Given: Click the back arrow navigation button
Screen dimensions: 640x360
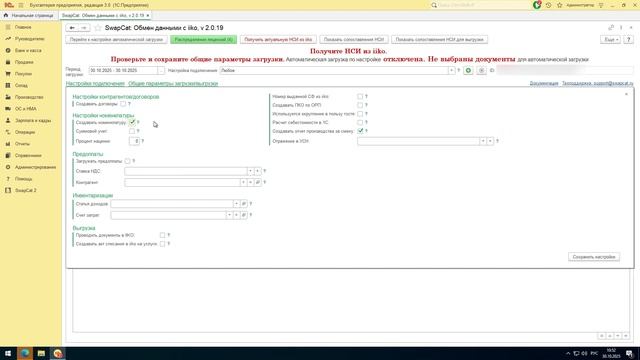Looking at the screenshot, I should [72, 28].
